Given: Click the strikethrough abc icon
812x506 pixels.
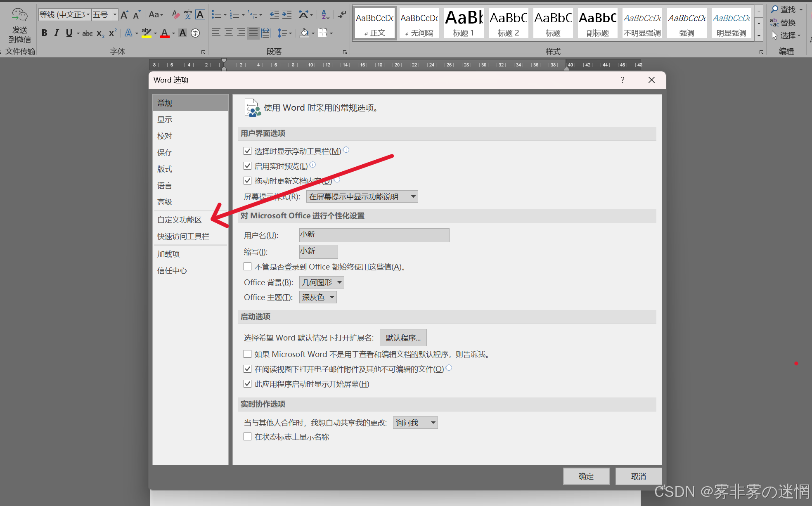Looking at the screenshot, I should pyautogui.click(x=87, y=33).
